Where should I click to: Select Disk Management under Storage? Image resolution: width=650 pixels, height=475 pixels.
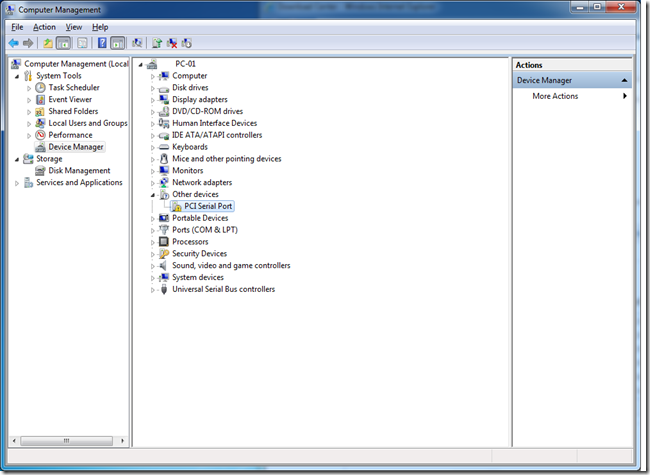point(78,171)
